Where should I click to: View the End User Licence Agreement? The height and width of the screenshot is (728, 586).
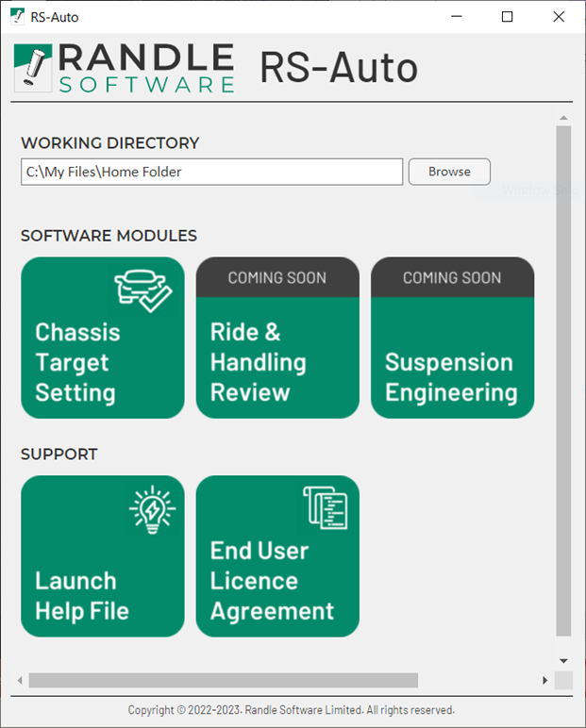(x=277, y=556)
